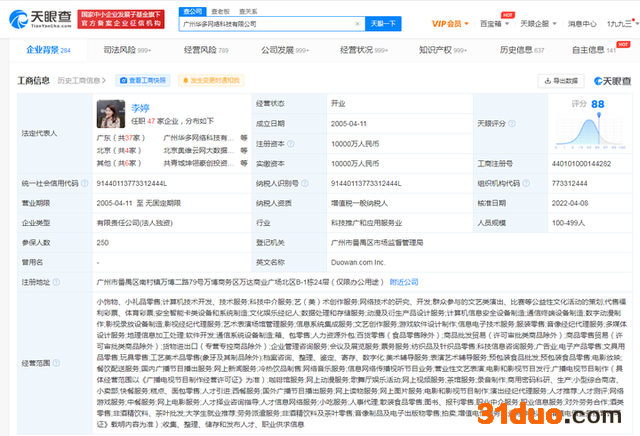Click the 发生变更时通知我 alert button
640x436 pixels.
214,79
